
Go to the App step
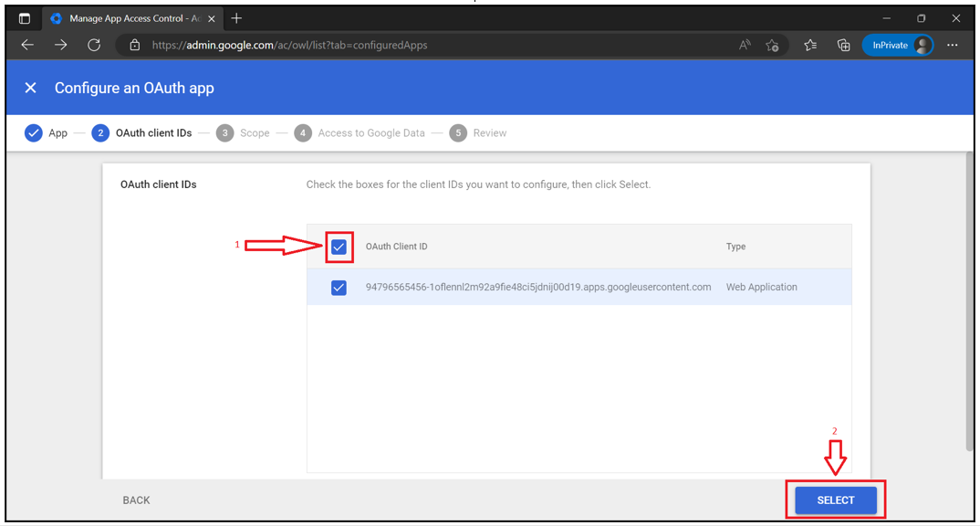pyautogui.click(x=46, y=133)
